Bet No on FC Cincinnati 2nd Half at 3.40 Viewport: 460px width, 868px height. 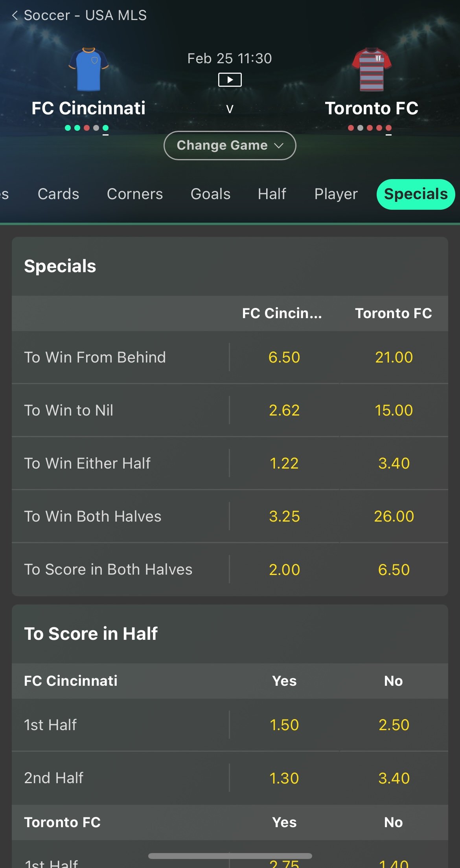coord(394,778)
